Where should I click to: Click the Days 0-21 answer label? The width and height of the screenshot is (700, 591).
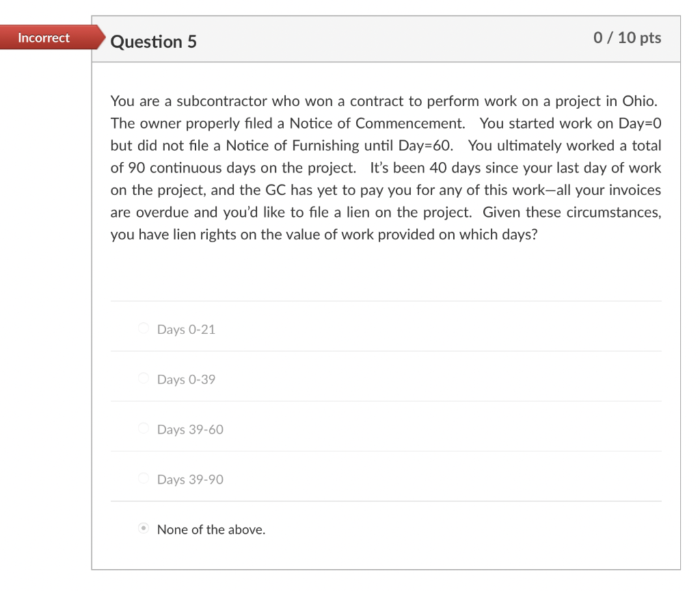(x=186, y=330)
